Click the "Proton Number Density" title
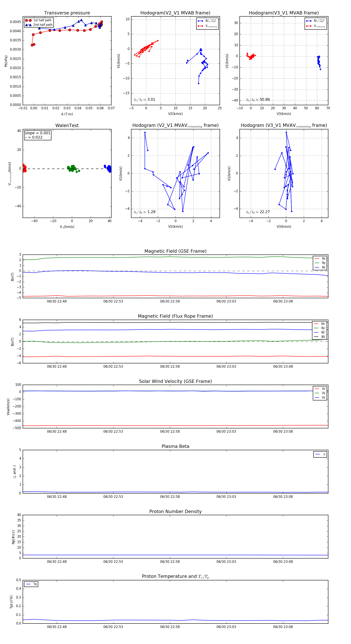 coord(175,511)
